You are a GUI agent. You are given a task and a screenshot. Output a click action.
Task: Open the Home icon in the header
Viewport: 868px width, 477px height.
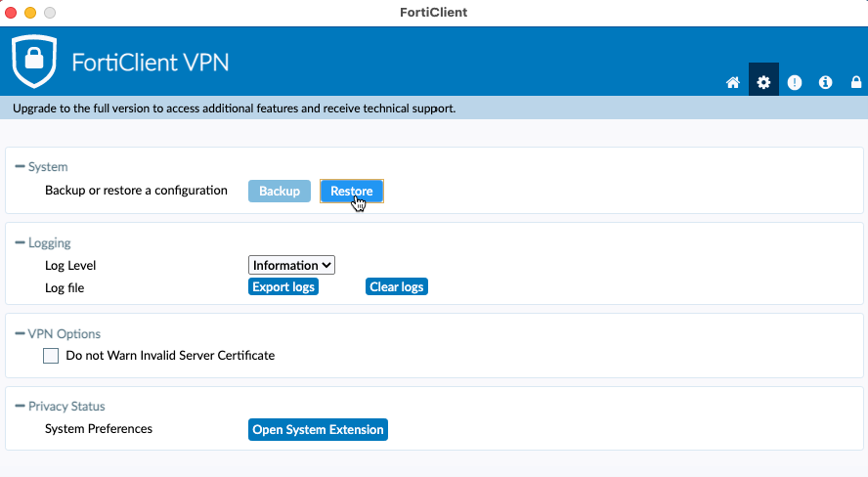pos(732,82)
